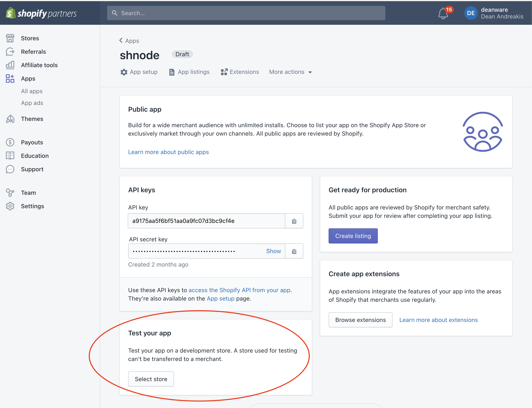This screenshot has width=532, height=408.
Task: Click the Payouts dollar icon
Action: [x=10, y=142]
